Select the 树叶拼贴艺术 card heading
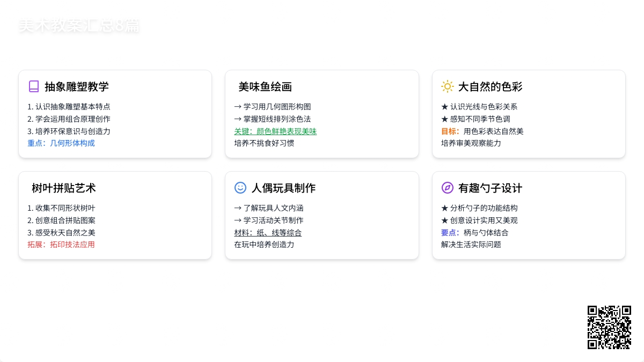This screenshot has height=362, width=644. pyautogui.click(x=64, y=188)
